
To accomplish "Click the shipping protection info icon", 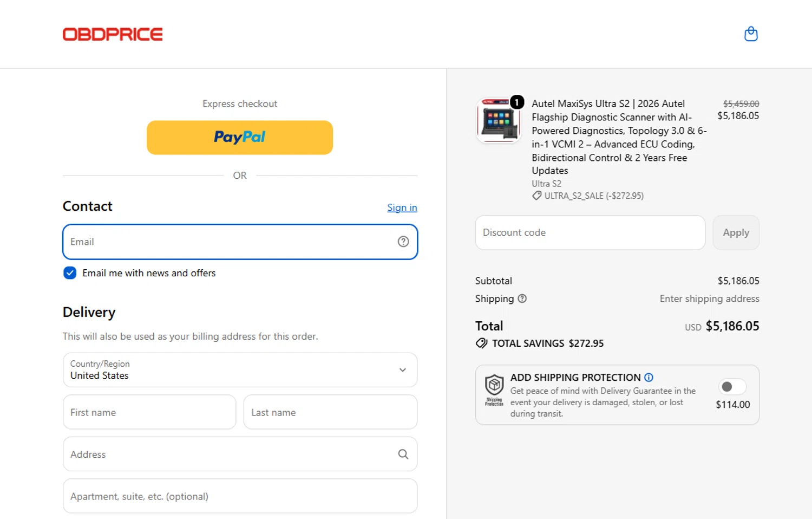I will tap(649, 378).
